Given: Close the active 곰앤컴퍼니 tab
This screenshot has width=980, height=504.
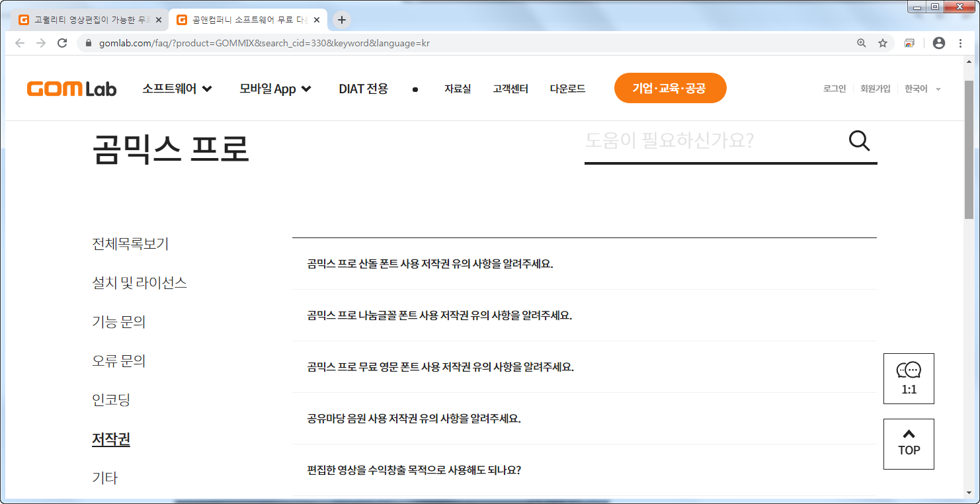Looking at the screenshot, I should tap(317, 20).
